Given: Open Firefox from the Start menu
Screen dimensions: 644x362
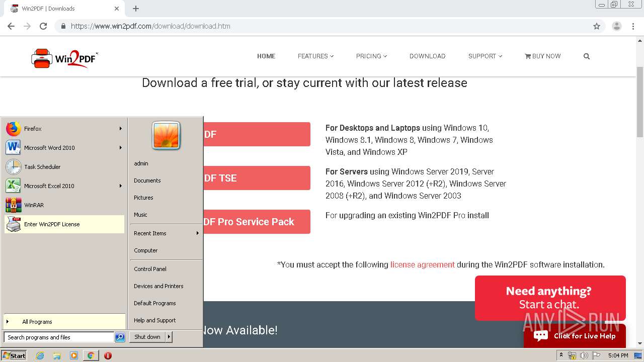Looking at the screenshot, I should (64, 129).
